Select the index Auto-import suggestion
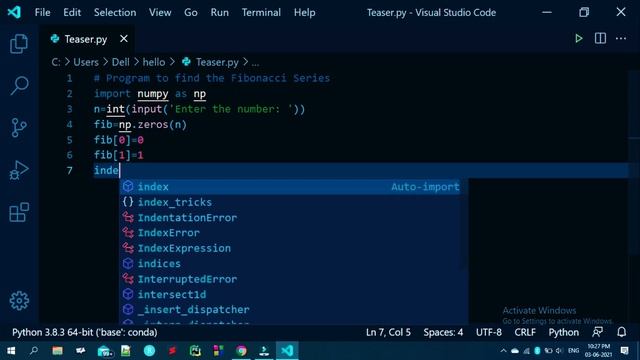The height and width of the screenshot is (360, 640). coord(289,187)
